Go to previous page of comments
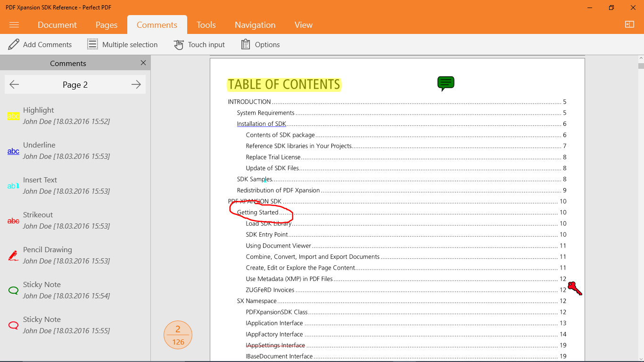 [x=14, y=84]
